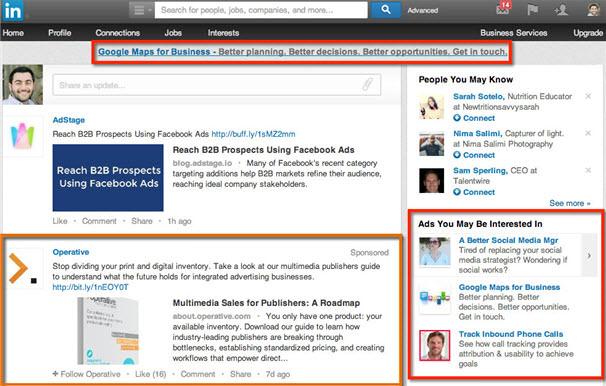Click the about.operative.com source text

pos(211,316)
